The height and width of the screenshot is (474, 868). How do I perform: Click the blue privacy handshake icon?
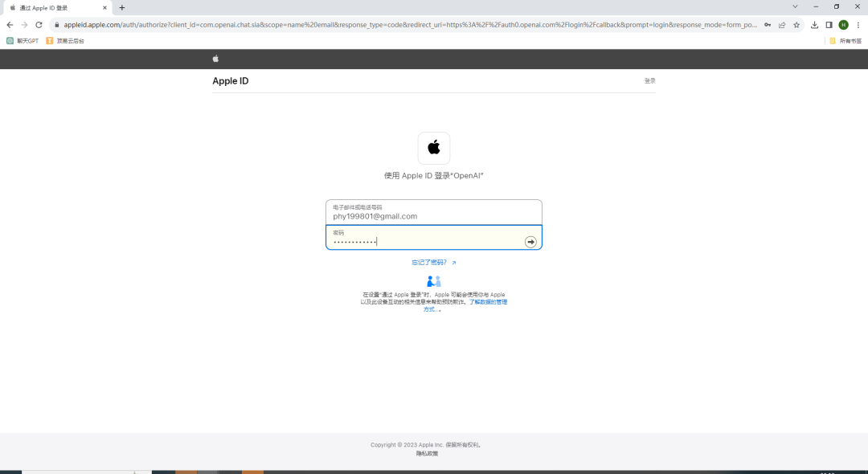tap(434, 281)
